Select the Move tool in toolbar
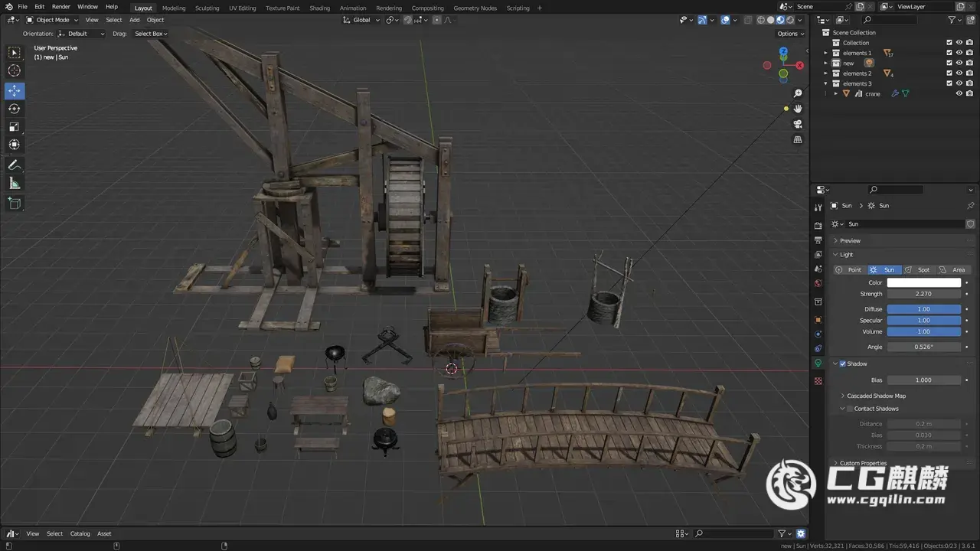 tap(15, 91)
